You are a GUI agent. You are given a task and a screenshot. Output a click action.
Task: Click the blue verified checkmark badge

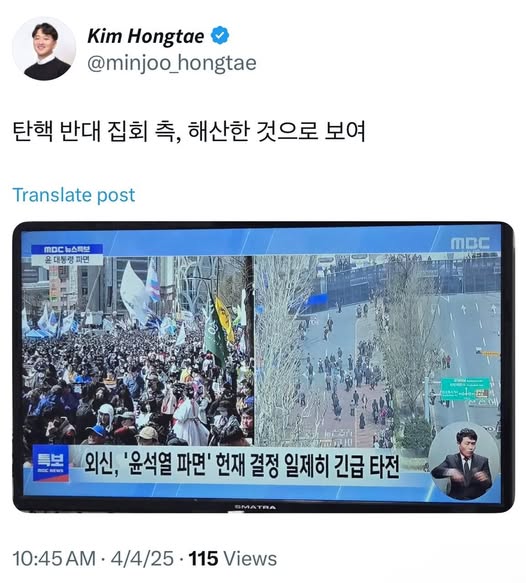tap(220, 36)
